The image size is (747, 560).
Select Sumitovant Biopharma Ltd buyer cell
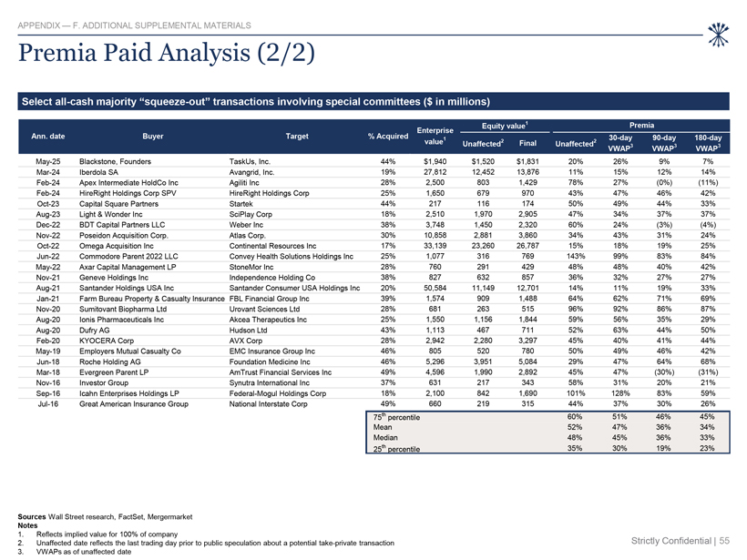(123, 309)
